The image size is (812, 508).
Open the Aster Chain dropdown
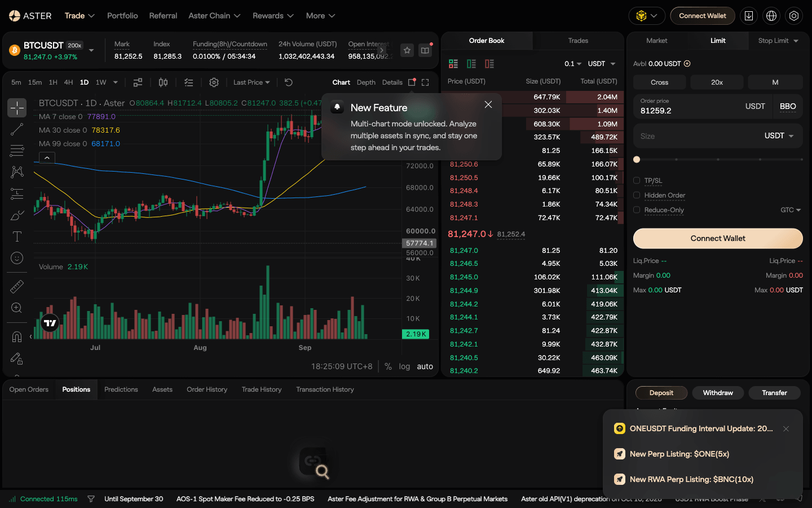(214, 16)
